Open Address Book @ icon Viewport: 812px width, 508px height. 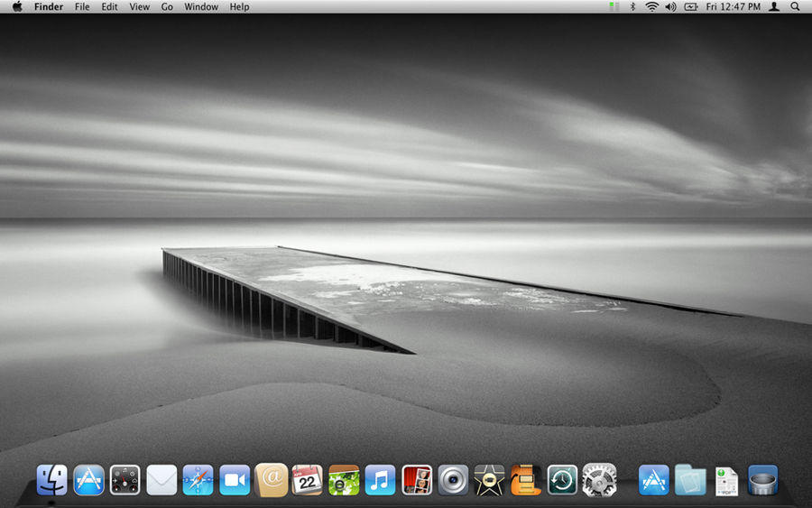(272, 479)
